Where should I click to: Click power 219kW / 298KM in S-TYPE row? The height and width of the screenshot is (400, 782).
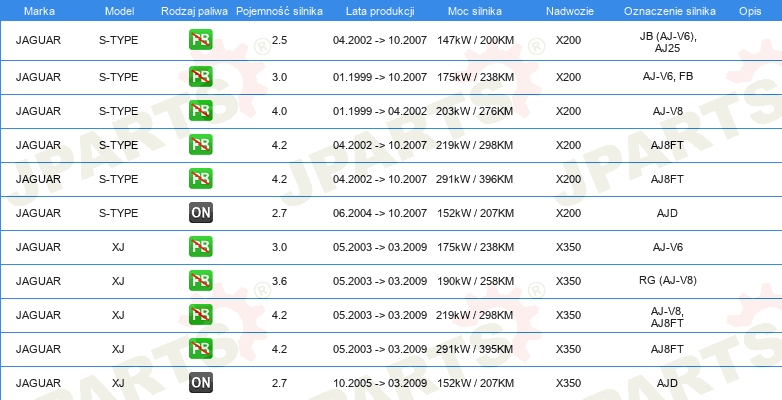[x=475, y=145]
